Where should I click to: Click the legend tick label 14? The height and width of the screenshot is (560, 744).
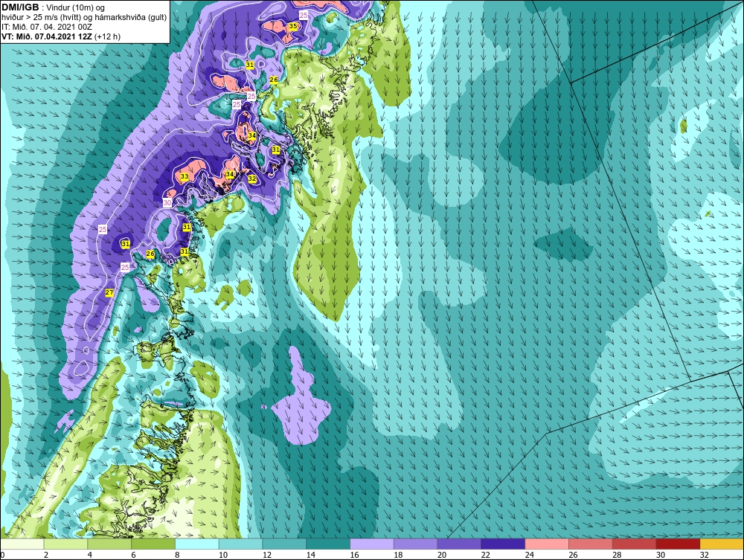click(310, 555)
